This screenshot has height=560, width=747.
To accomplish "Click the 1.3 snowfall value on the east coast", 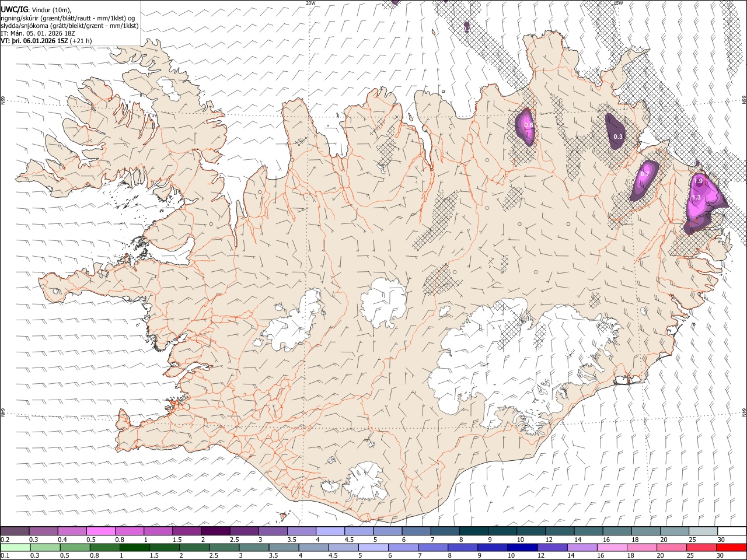I will coord(696,198).
